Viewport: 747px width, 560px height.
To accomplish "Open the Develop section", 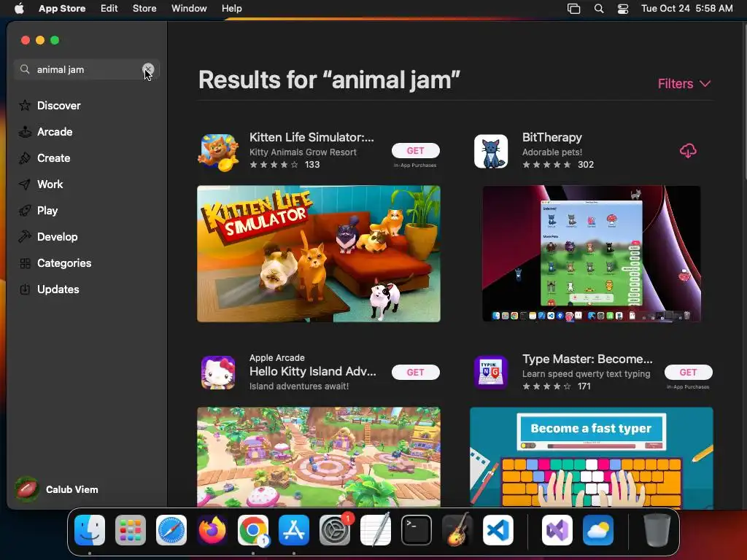I will point(57,236).
